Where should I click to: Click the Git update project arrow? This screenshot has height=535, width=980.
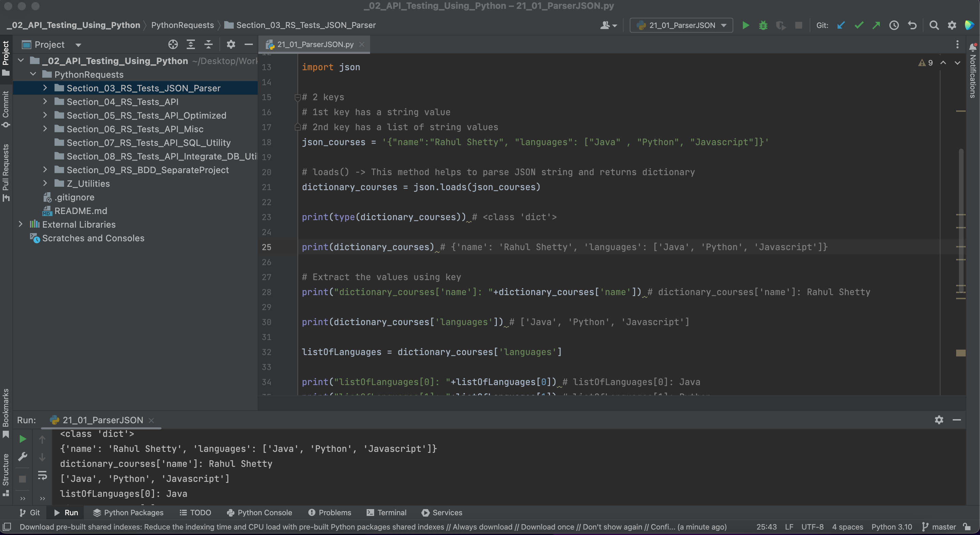(841, 26)
